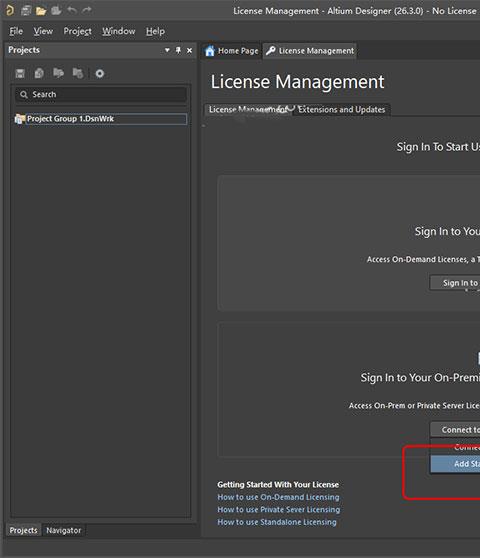Click the fourth folder icon in Projects toolbar
The height and width of the screenshot is (558, 480).
pos(78,73)
